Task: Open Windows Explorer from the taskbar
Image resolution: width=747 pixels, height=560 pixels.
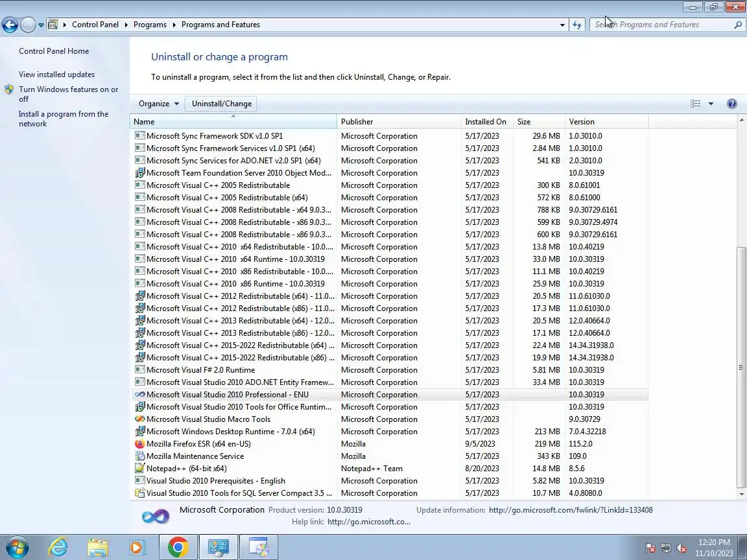Action: (98, 548)
